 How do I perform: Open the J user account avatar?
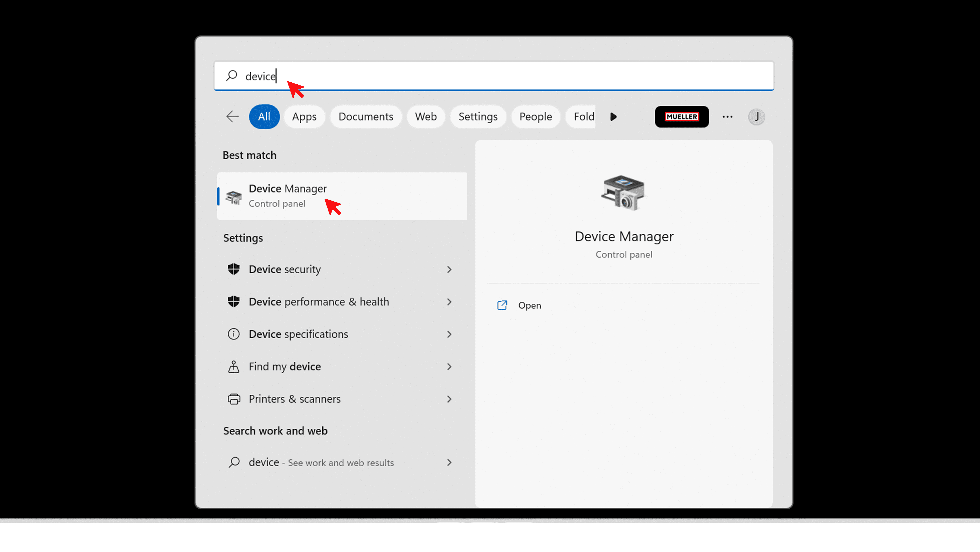pos(756,117)
